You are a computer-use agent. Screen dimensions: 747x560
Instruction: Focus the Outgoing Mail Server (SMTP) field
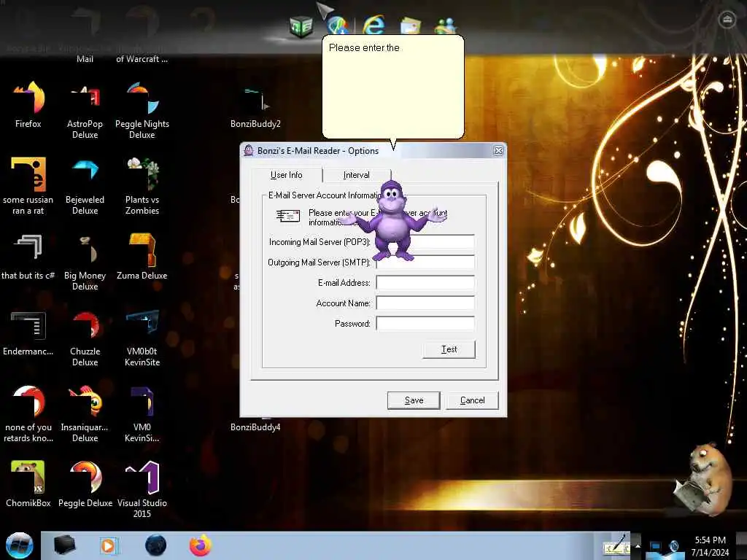click(425, 262)
